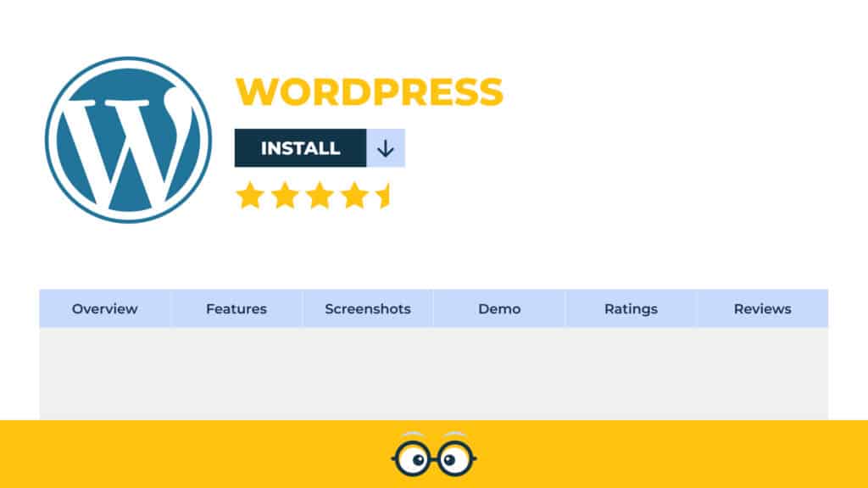View the Reviews tab

762,308
